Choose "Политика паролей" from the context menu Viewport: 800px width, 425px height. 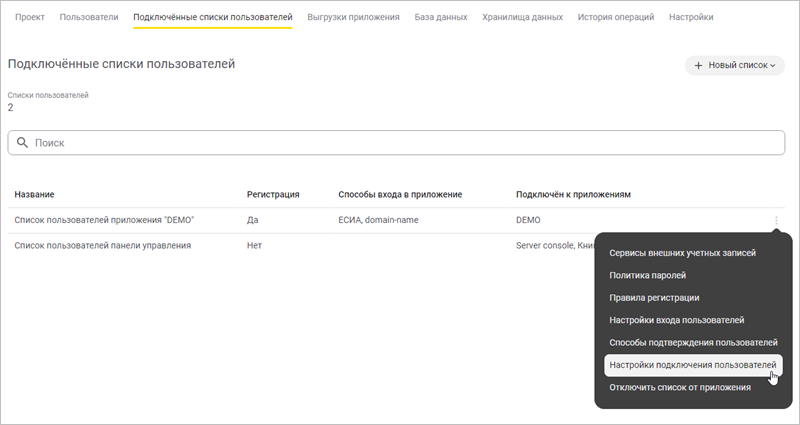tap(647, 275)
